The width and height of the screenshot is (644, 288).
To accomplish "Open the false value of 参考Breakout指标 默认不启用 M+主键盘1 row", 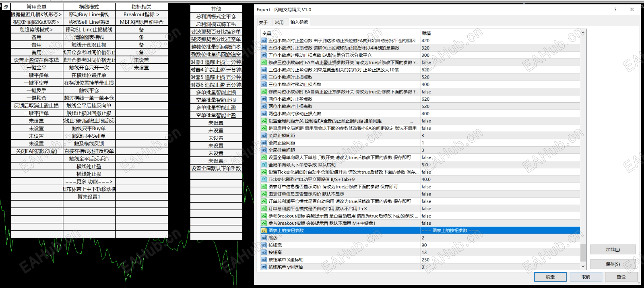I will coord(500,223).
